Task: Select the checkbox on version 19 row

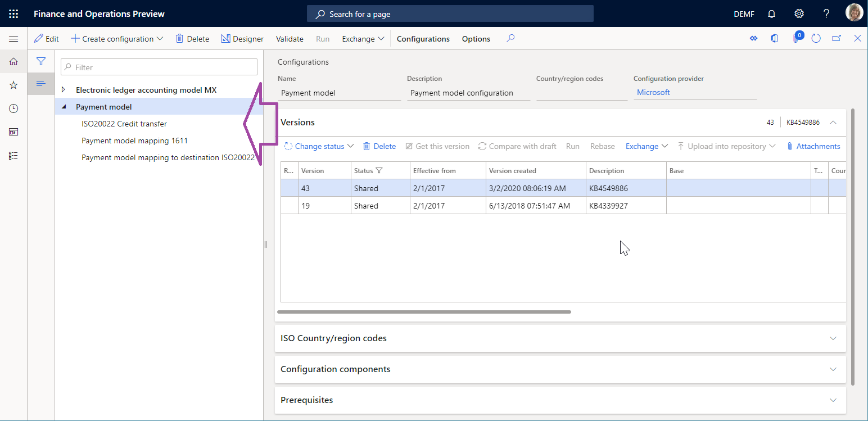Action: (x=288, y=205)
